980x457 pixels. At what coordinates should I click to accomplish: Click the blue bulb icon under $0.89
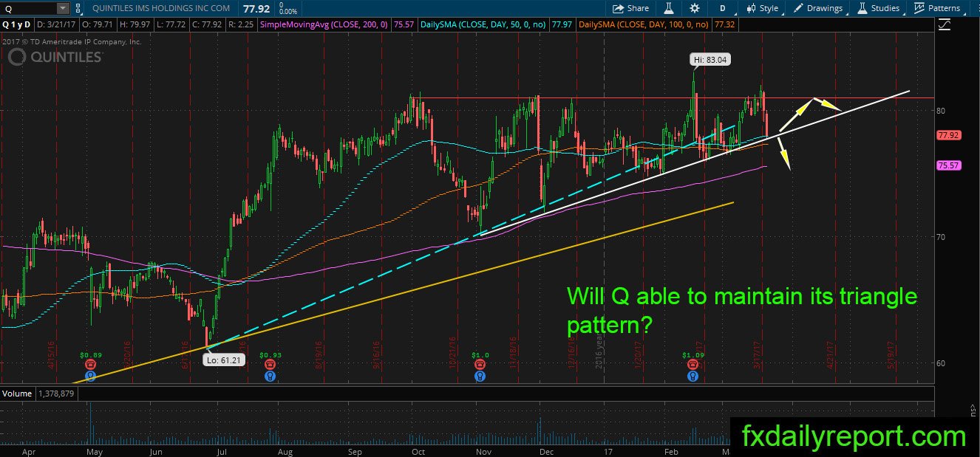coord(90,376)
